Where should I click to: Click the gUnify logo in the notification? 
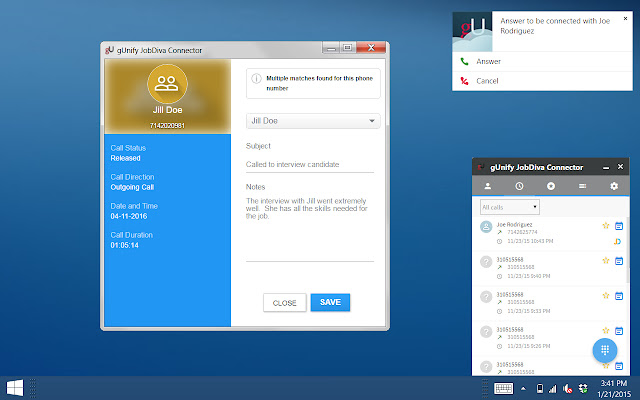(472, 31)
